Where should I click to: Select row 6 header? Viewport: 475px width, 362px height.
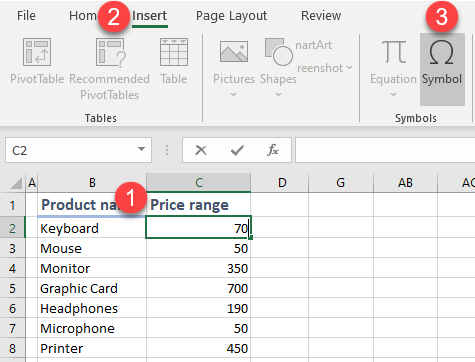click(12, 309)
